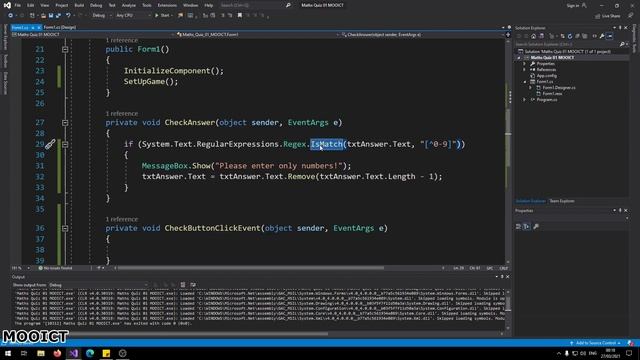Select Program.cs in Solution Explorer
Viewport: 640px width, 360px height.
click(547, 100)
